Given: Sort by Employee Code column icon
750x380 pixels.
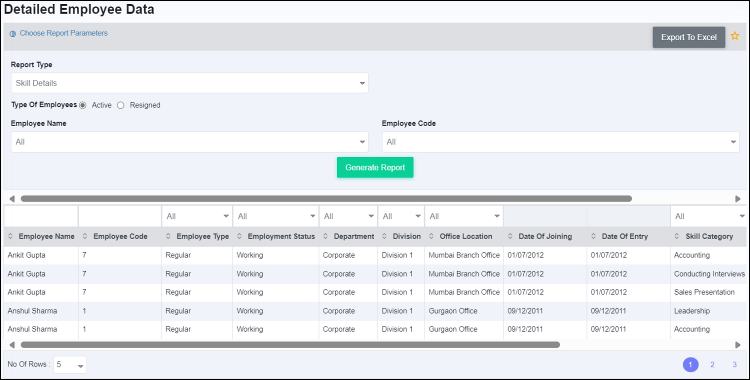Looking at the screenshot, I should coord(85,236).
